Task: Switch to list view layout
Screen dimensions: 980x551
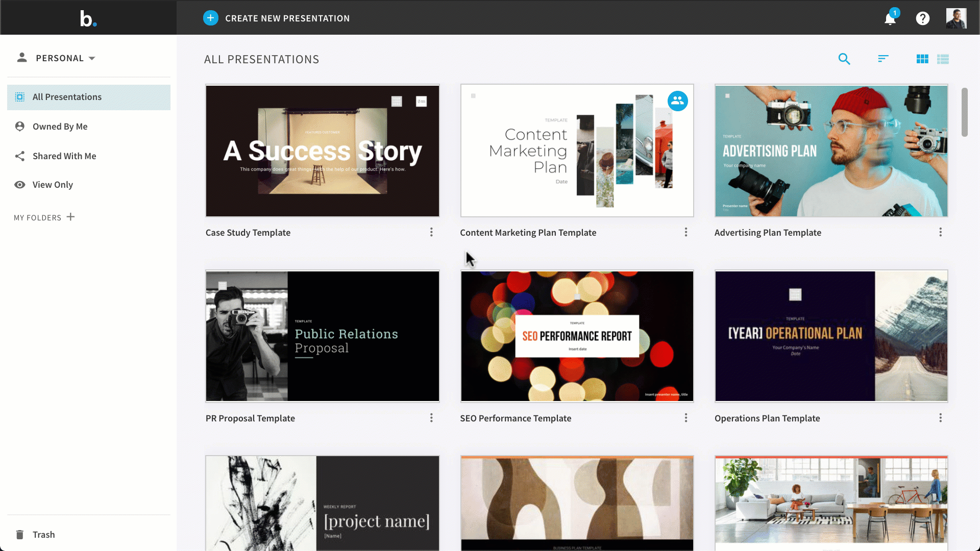Action: [x=943, y=59]
